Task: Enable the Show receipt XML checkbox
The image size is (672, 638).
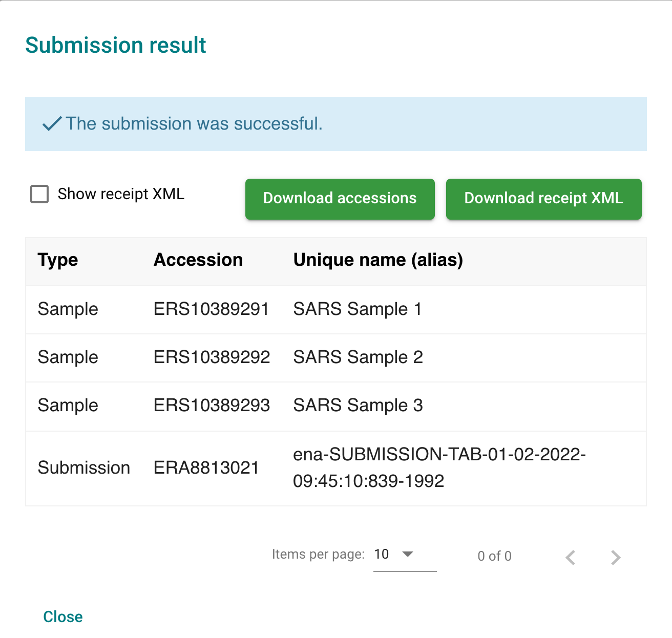Action: 39,195
